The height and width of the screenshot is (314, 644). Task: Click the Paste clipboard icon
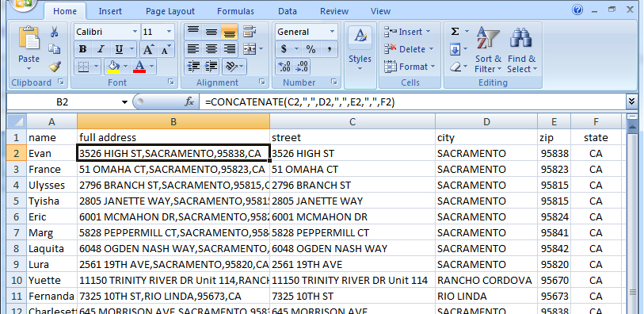pyautogui.click(x=29, y=38)
